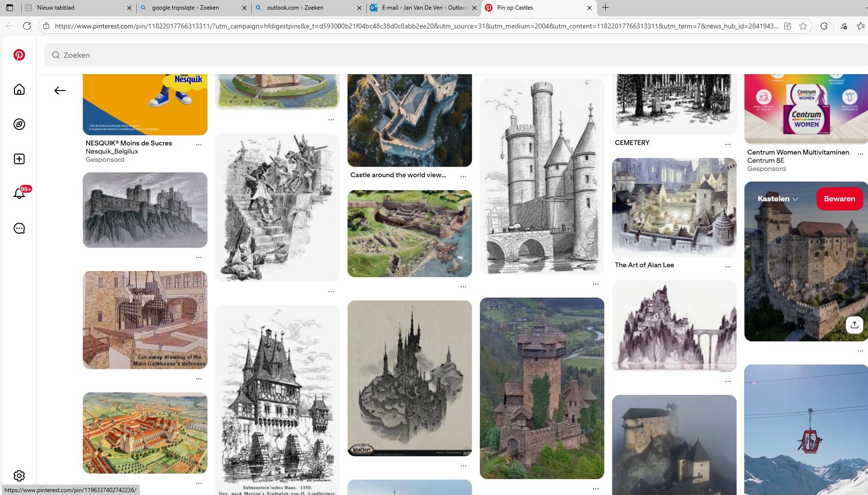
Task: Open the Explore compass icon
Action: pos(19,124)
